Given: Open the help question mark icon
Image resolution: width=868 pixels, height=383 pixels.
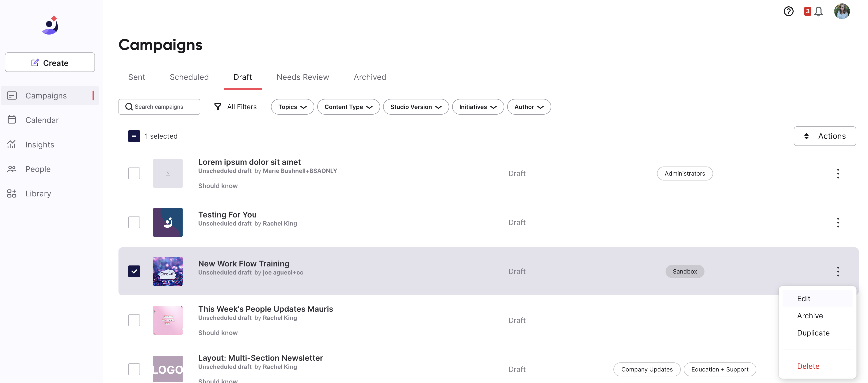Looking at the screenshot, I should coord(788,12).
